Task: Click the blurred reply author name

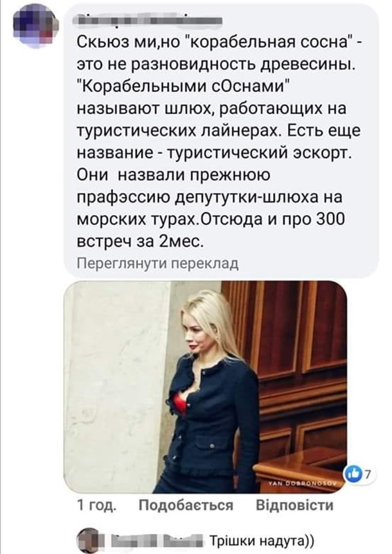Action: click(157, 540)
